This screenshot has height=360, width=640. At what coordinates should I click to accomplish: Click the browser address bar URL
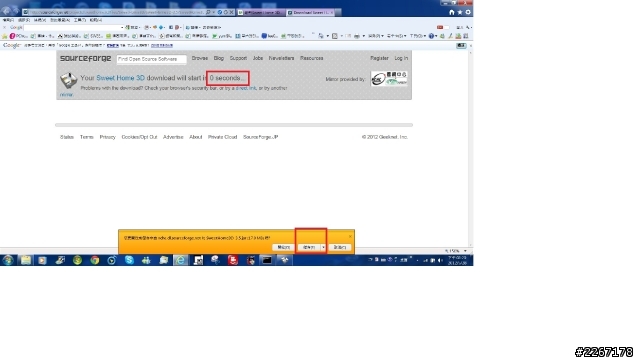[116, 13]
